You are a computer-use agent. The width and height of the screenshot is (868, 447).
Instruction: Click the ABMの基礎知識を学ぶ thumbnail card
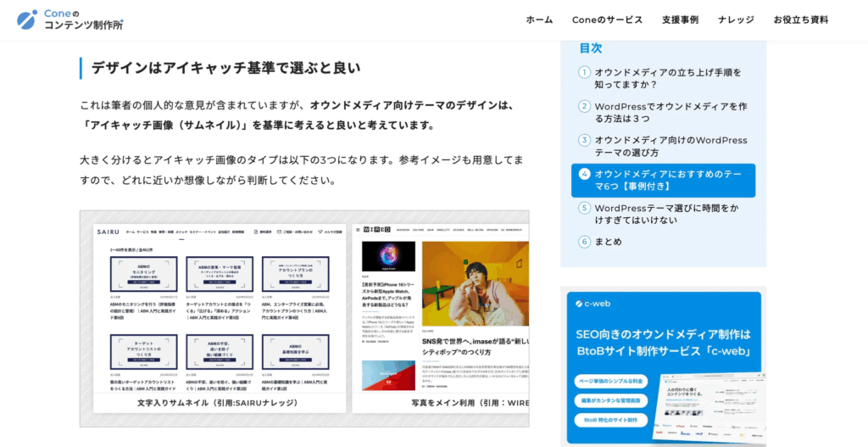pos(296,352)
